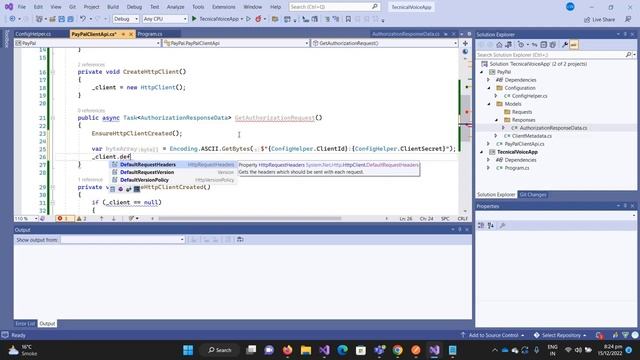The image size is (640, 360).
Task: Switch to the Git Changes tab
Action: [x=533, y=195]
